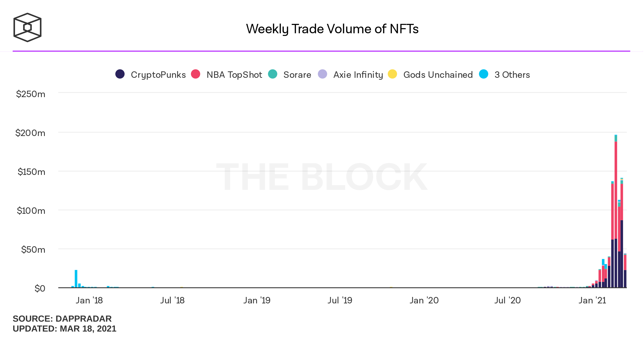Click the NBA TopShot red legend dot
This screenshot has height=338, width=644.
(x=196, y=74)
